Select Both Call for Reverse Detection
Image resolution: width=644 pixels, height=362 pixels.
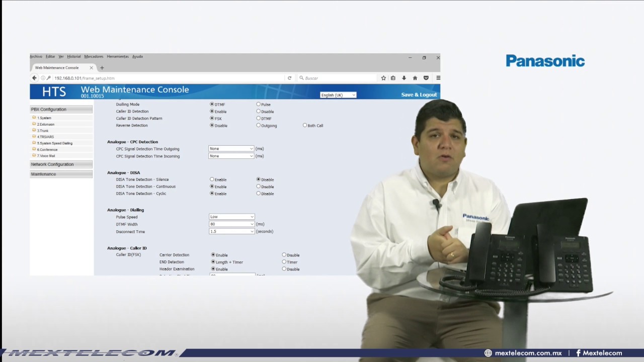[x=305, y=125]
